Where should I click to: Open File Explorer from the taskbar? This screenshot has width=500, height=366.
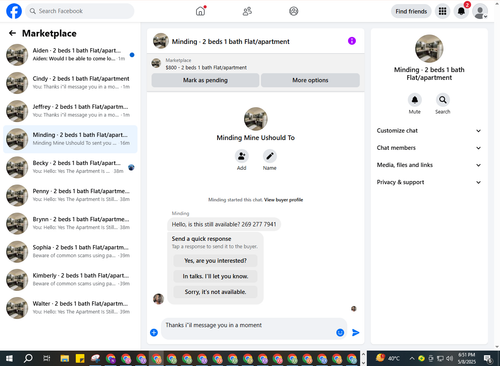(65, 359)
